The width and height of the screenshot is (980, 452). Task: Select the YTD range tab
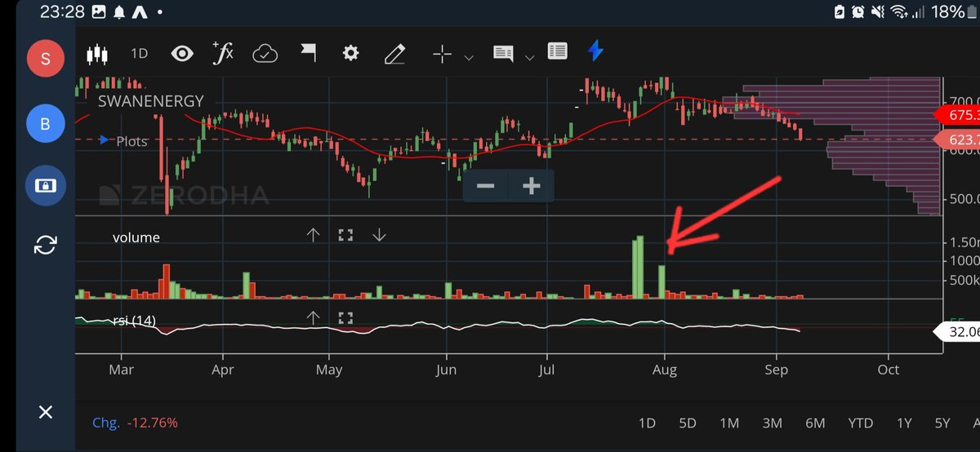coord(860,423)
